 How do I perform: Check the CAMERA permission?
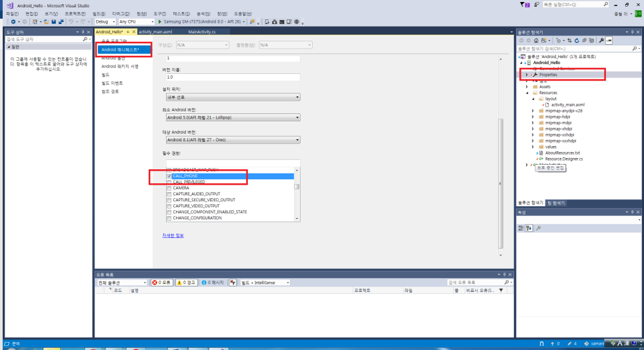click(169, 188)
